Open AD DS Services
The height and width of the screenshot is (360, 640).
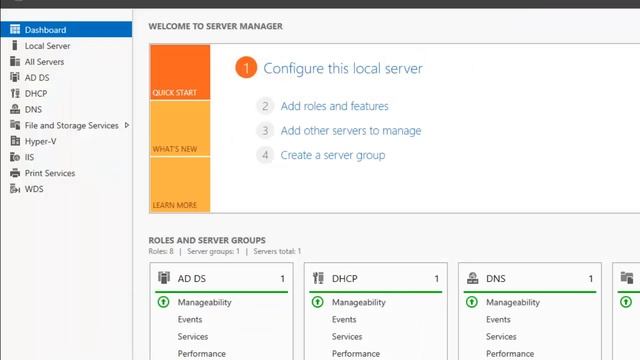click(x=193, y=337)
